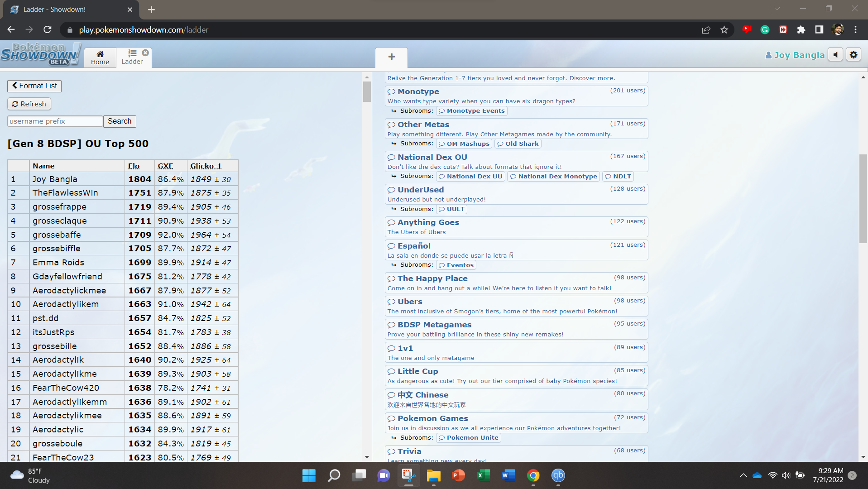Screen dimensions: 868x489
Task: Join the BDSP Metagames room
Action: 517,329
